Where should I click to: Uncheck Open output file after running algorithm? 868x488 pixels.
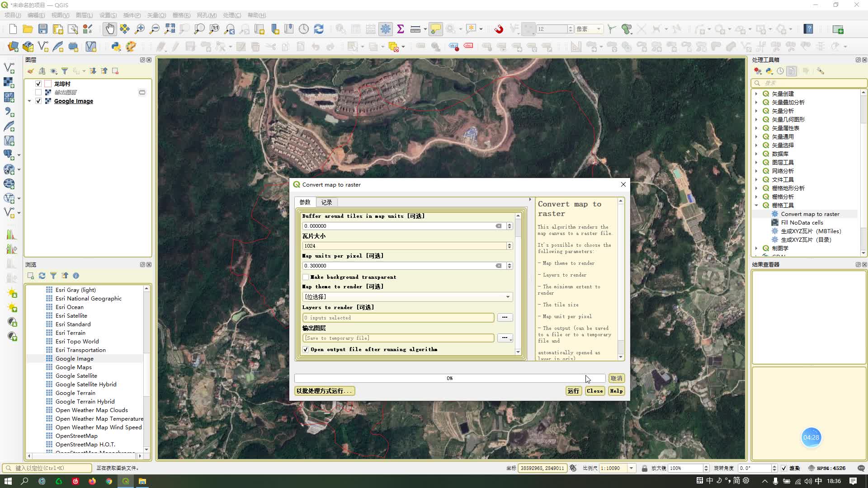306,349
